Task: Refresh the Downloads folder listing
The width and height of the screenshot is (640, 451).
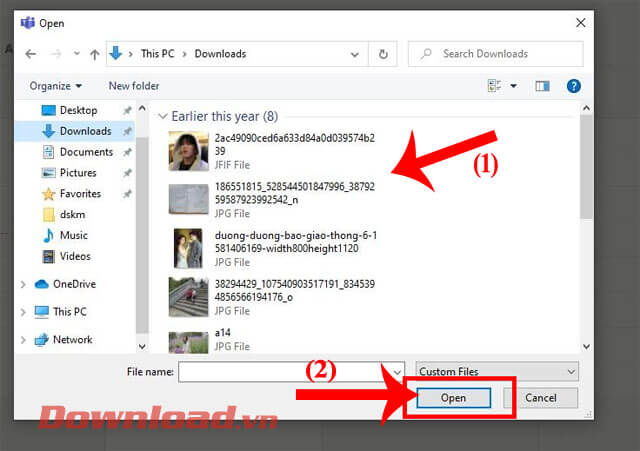Action: pos(383,54)
